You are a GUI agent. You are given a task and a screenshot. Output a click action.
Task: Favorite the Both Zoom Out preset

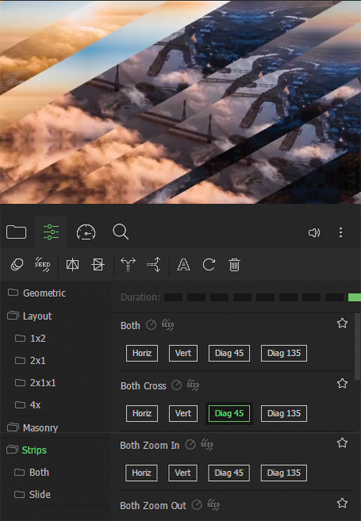pos(342,503)
